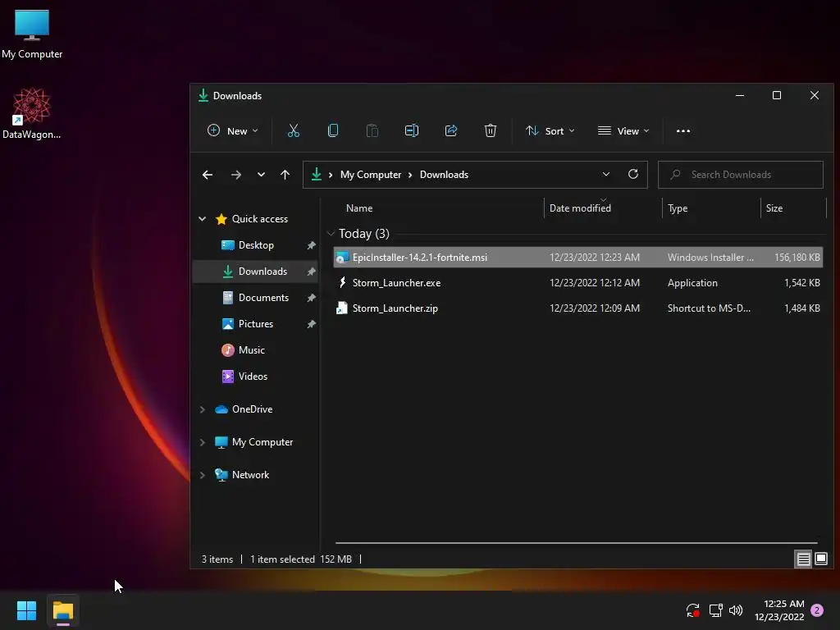Sort by the Size column header
Screen dimensions: 840x630
pos(774,208)
